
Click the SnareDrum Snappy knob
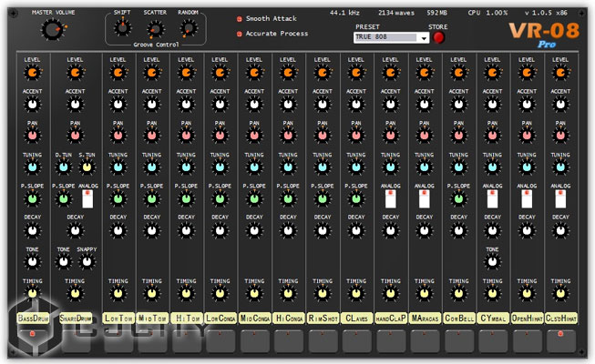[88, 262]
